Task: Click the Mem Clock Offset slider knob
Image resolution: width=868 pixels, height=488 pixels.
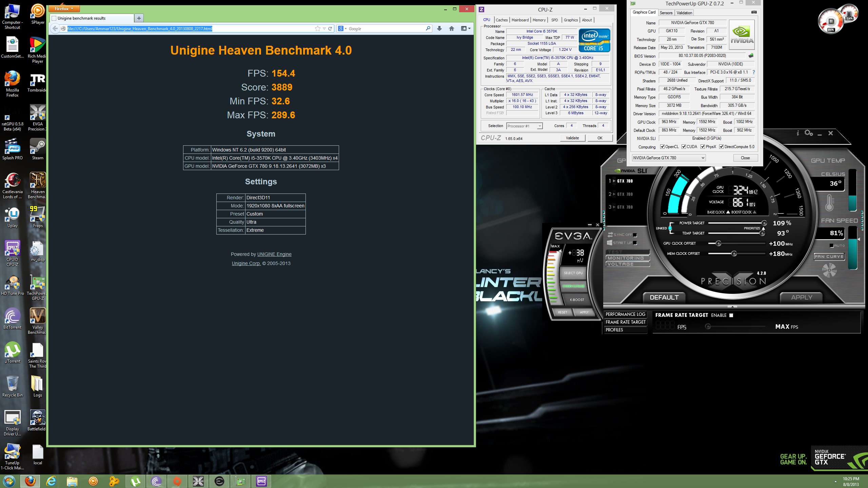Action: [734, 253]
